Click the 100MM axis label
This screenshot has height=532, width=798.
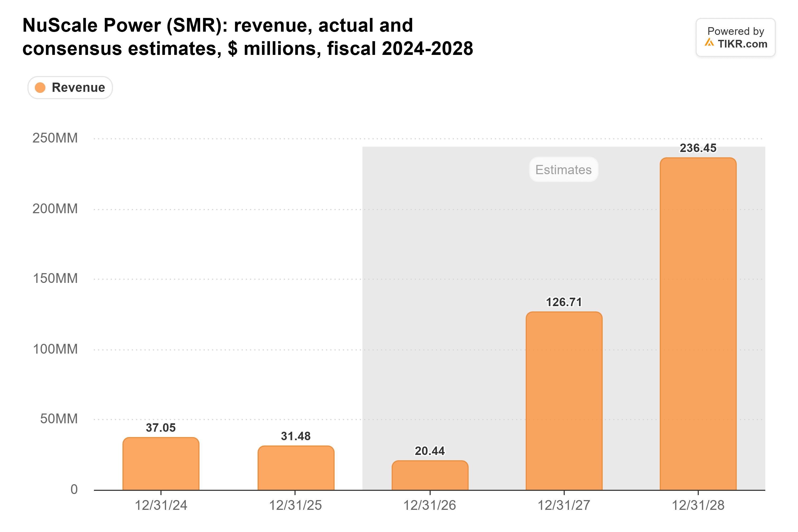click(x=55, y=349)
